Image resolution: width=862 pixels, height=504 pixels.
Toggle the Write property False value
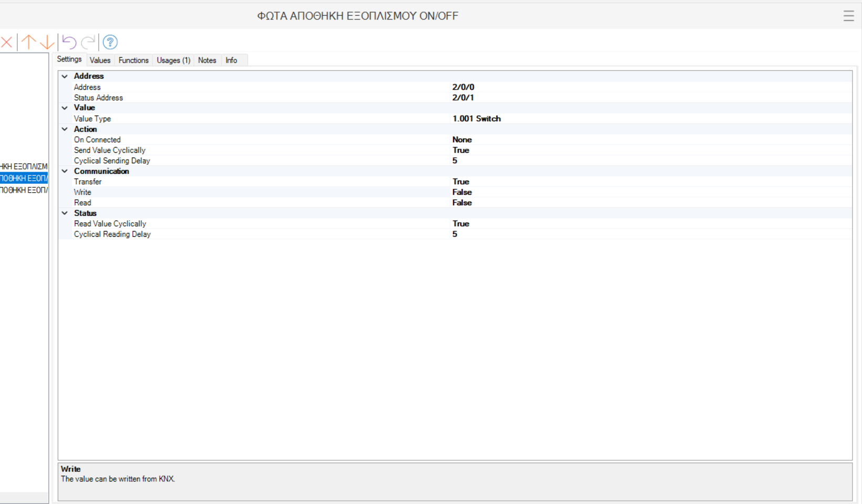pos(462,192)
